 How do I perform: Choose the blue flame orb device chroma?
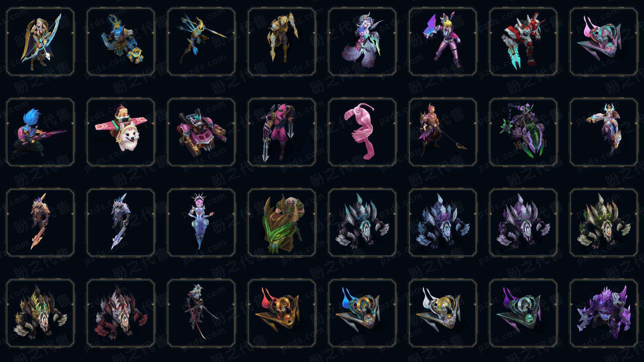pos(362,313)
